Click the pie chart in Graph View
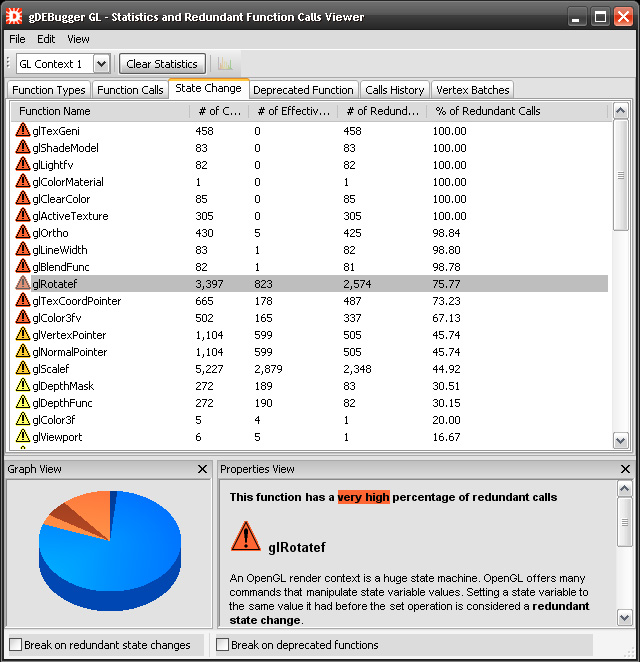Screen dimensions: 640x662 coord(110,551)
